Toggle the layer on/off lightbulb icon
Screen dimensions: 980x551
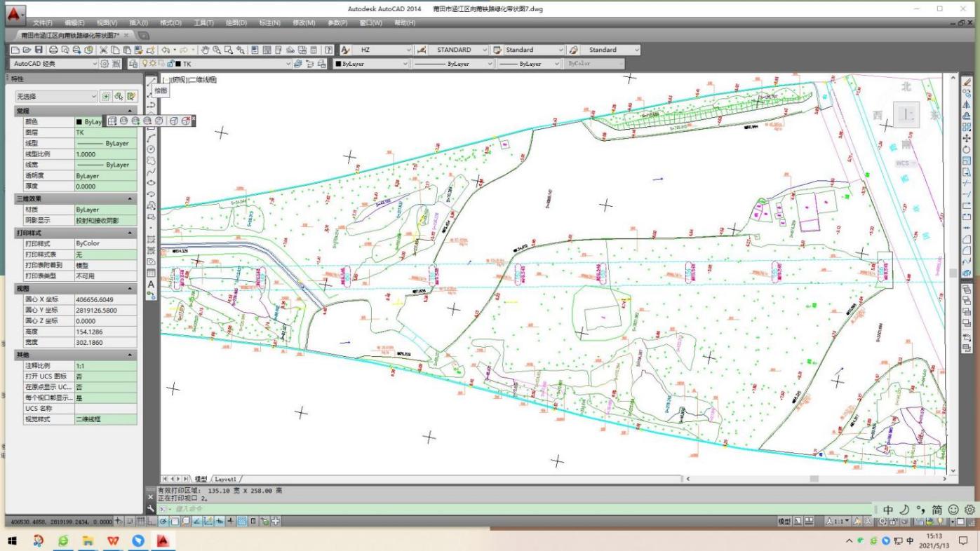pyautogui.click(x=146, y=64)
